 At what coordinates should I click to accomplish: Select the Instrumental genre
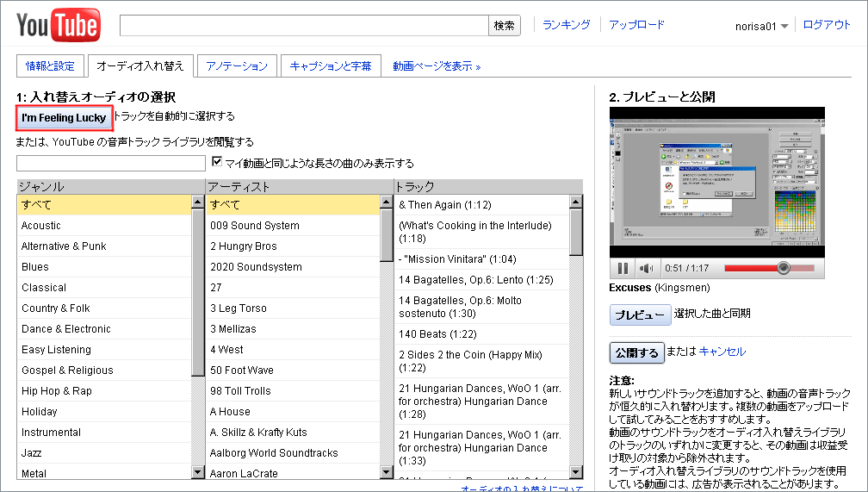pyautogui.click(x=104, y=433)
